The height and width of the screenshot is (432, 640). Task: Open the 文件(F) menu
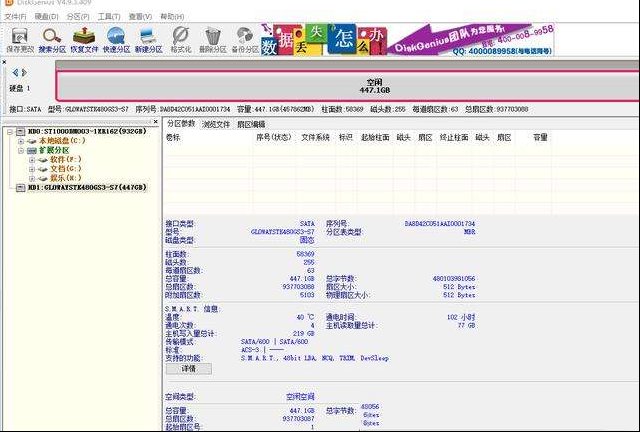(x=16, y=16)
